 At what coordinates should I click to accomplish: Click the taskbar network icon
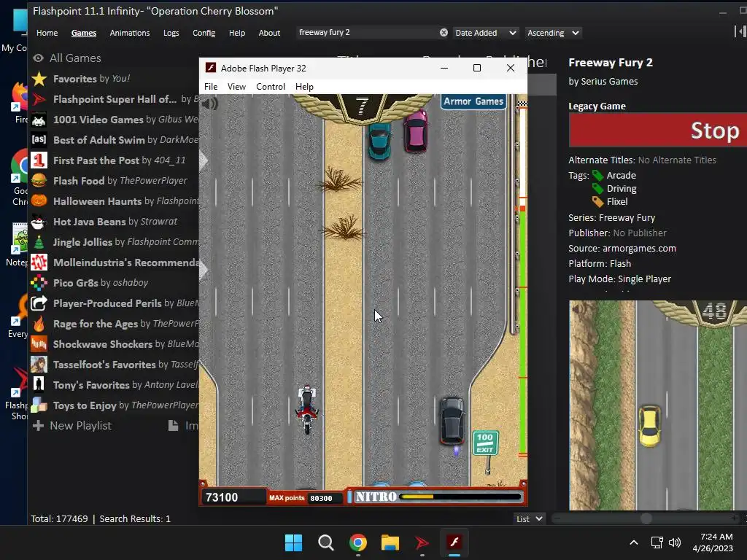point(657,542)
